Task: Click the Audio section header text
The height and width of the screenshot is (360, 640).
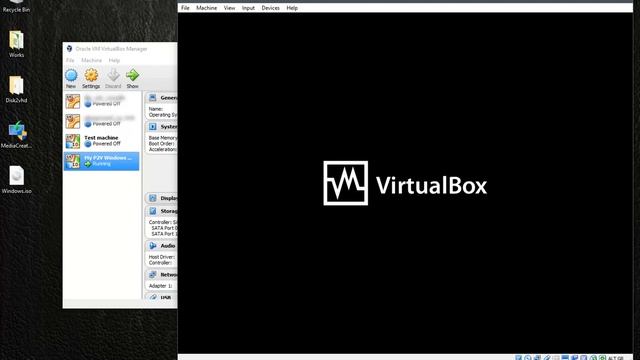Action: tap(168, 246)
